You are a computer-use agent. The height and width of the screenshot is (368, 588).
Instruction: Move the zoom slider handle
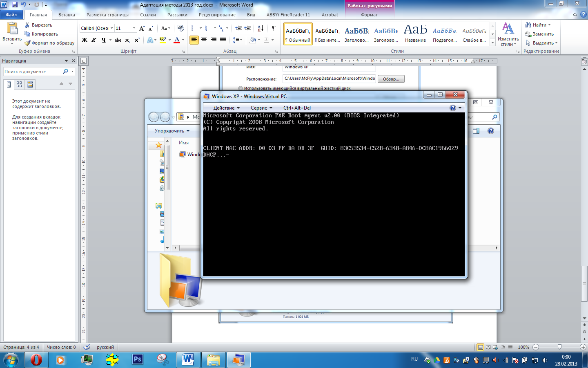point(559,347)
